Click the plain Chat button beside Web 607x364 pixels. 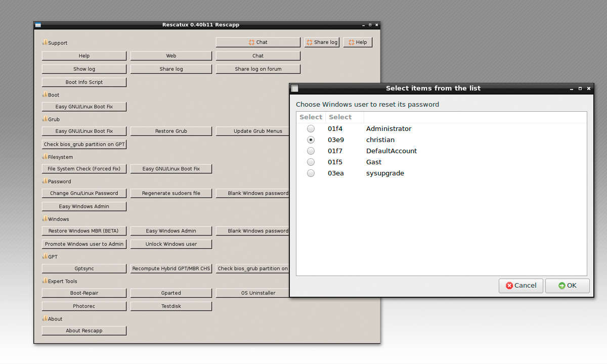[258, 56]
